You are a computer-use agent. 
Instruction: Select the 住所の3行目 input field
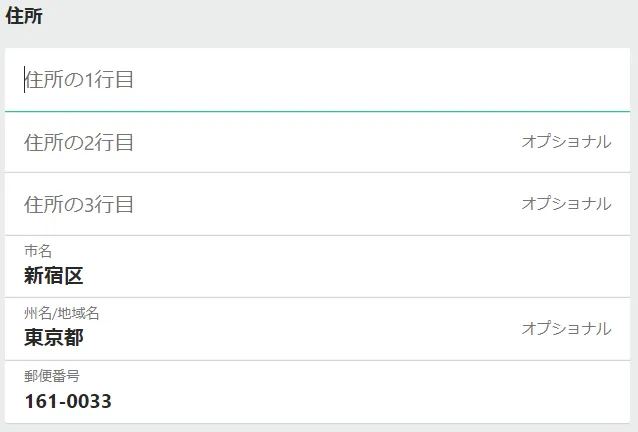[x=260, y=204]
